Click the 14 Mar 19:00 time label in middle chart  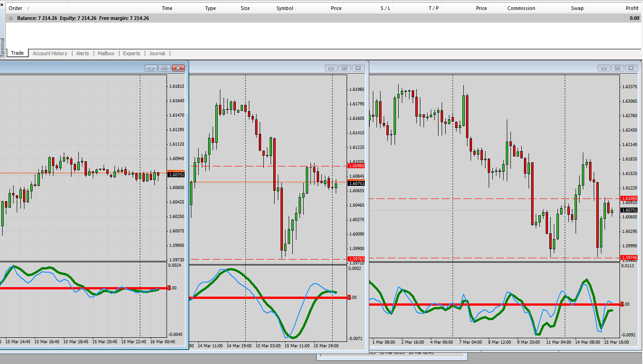(240, 345)
